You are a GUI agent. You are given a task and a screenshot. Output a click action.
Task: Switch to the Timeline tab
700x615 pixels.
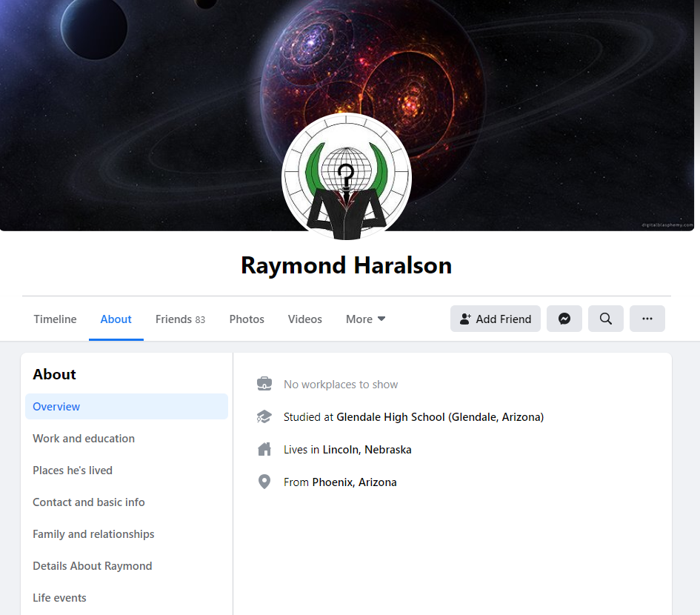click(55, 319)
